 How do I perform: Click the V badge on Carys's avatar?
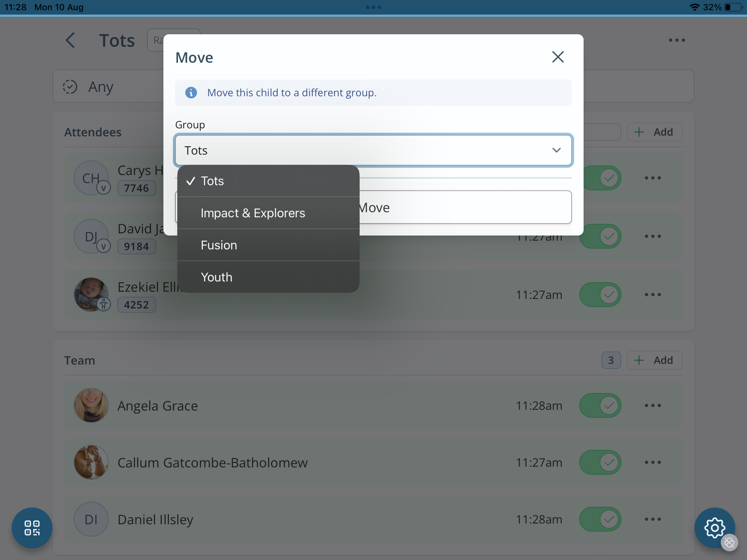pos(104,188)
